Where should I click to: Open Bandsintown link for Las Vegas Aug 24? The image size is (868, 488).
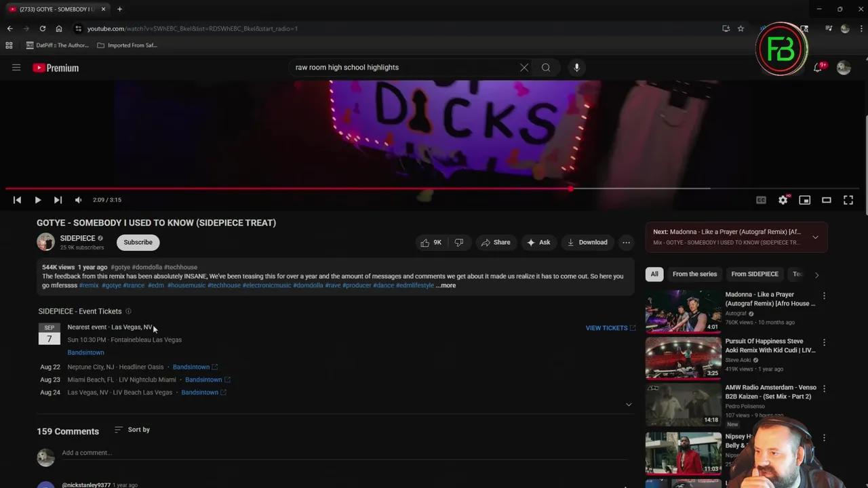pos(203,392)
